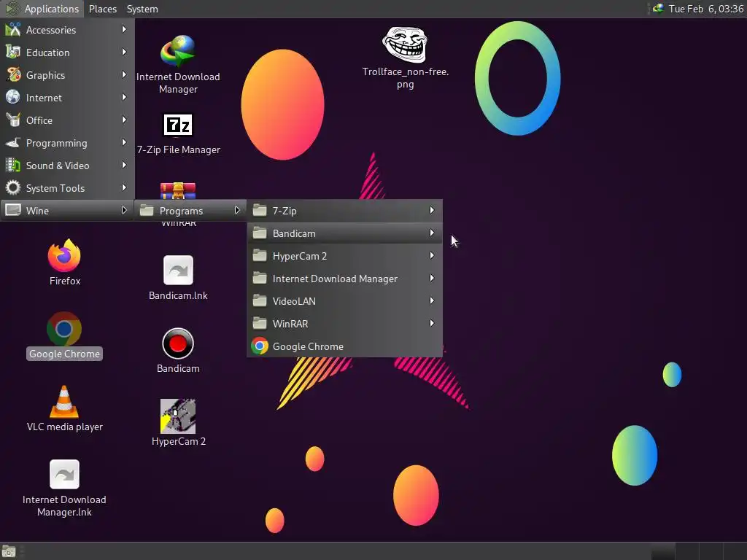747x560 pixels.
Task: Click the Programming icon in menu
Action: point(13,142)
